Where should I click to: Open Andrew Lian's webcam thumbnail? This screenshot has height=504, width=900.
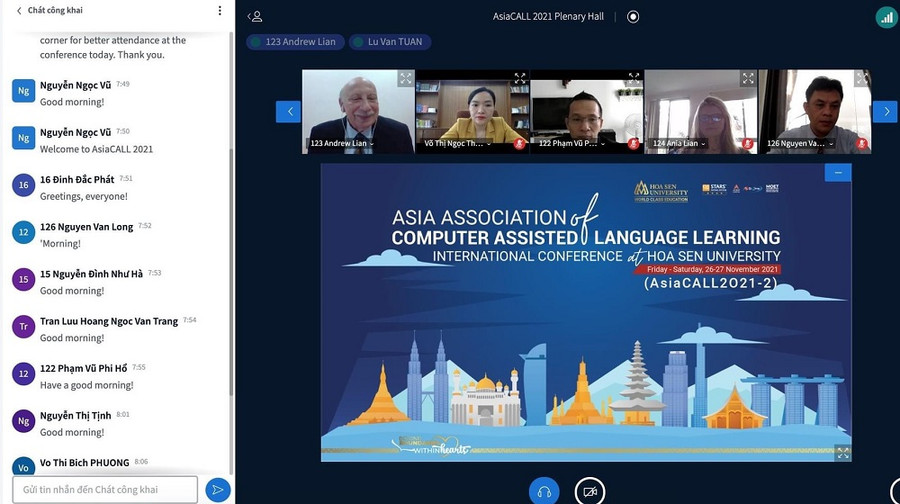tap(358, 111)
